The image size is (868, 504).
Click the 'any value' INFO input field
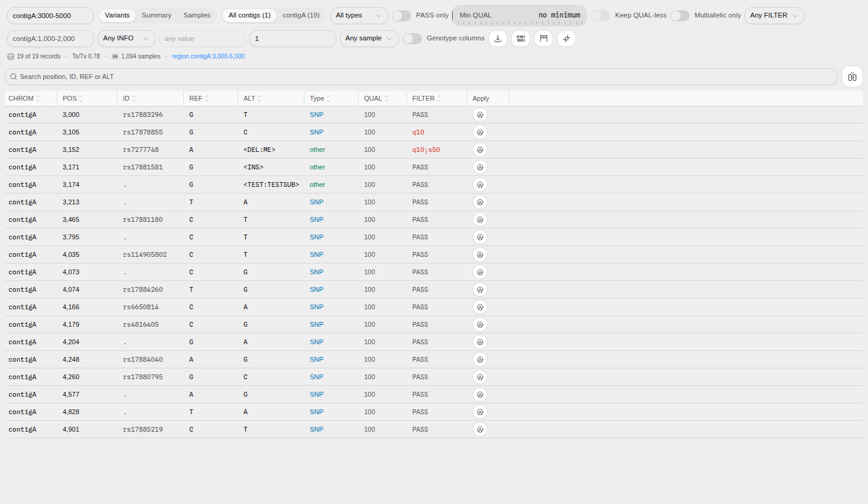click(203, 39)
